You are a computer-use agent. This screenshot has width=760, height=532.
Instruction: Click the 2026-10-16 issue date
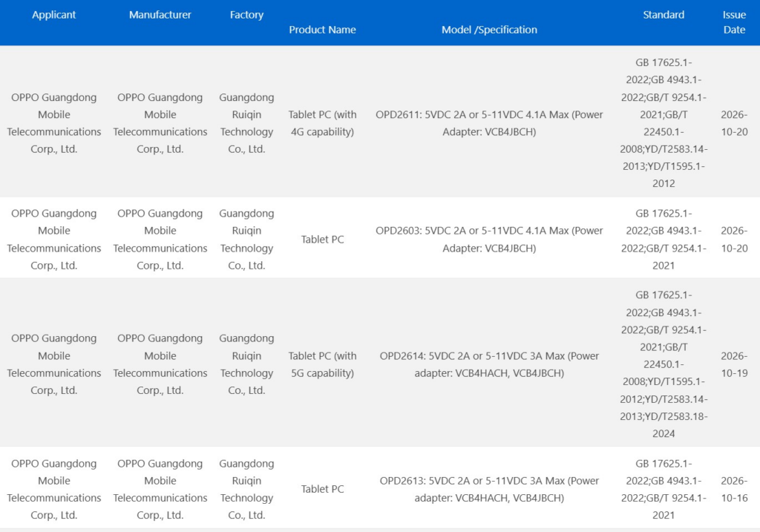pyautogui.click(x=734, y=490)
